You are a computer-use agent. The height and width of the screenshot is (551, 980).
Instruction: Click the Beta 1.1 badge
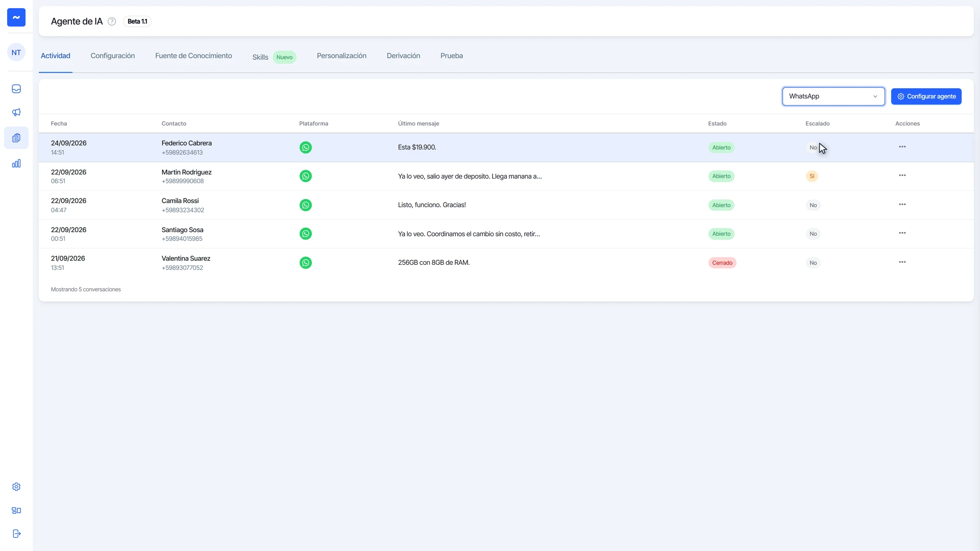pos(137,21)
